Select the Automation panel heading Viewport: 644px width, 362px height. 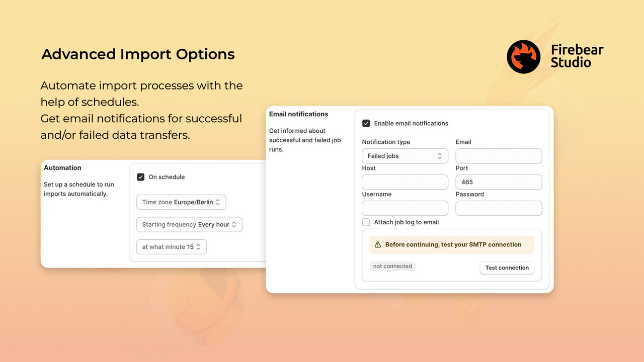point(62,167)
